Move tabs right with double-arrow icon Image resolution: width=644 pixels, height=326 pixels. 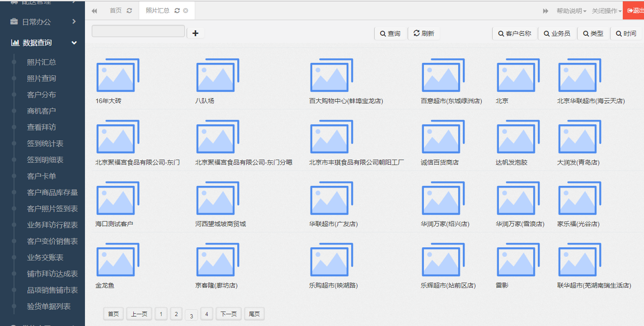click(545, 11)
